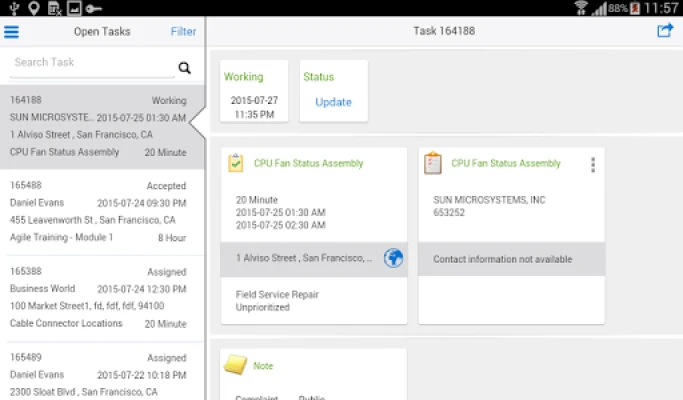The width and height of the screenshot is (683, 400).
Task: Open three-dot overflow menu on customer card
Action: point(592,165)
